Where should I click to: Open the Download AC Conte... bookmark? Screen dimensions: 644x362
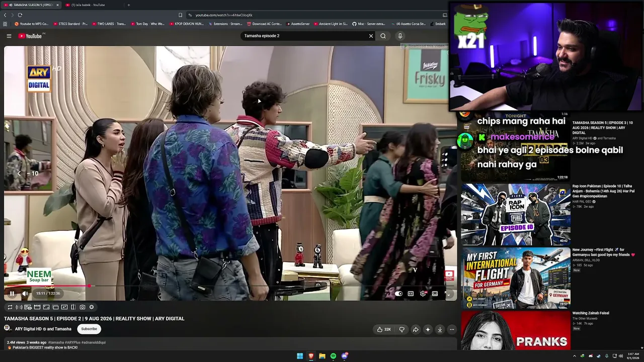pos(264,24)
